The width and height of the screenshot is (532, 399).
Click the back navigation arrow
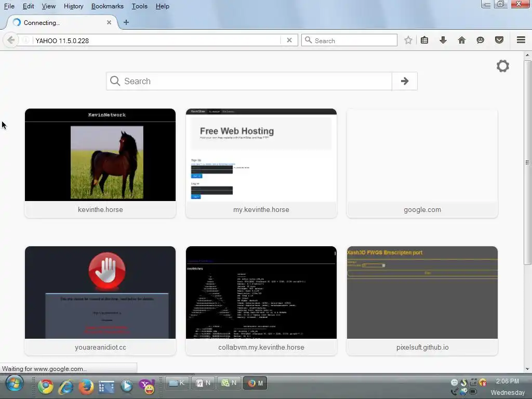(x=10, y=41)
